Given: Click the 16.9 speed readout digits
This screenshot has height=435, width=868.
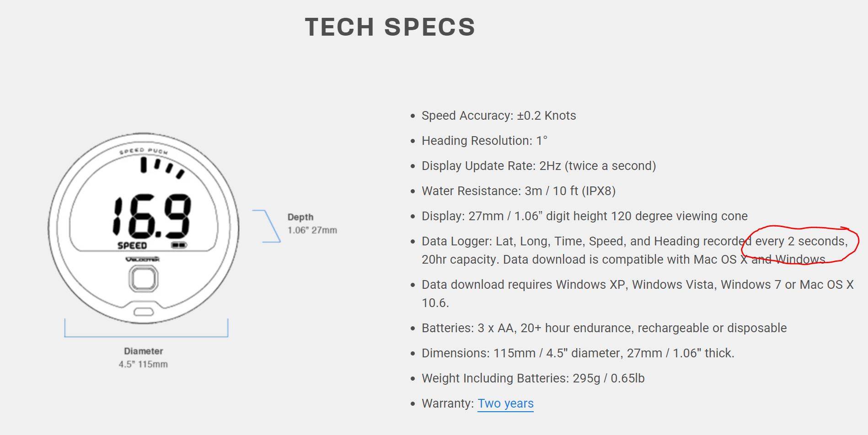Looking at the screenshot, I should click(152, 217).
